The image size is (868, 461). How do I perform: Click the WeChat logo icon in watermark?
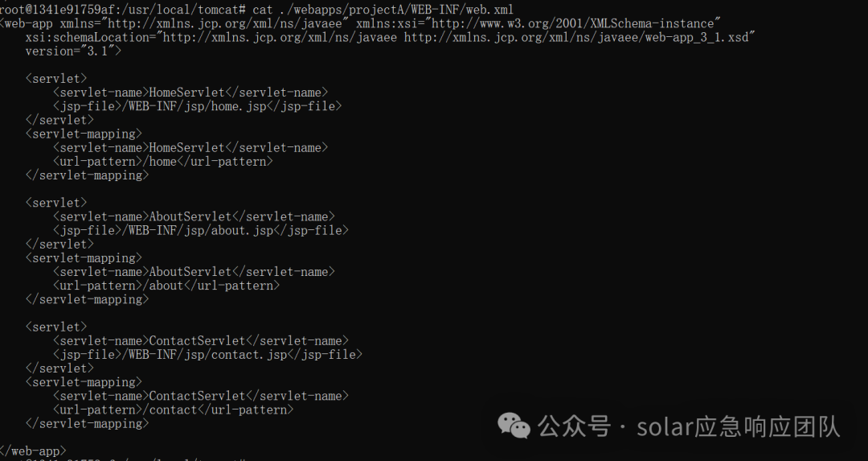514,426
